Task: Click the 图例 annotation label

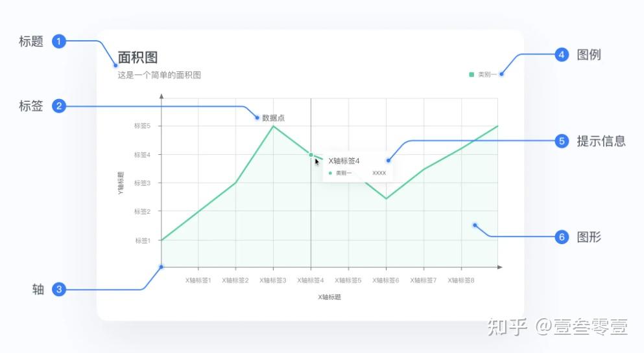Action: (x=589, y=55)
